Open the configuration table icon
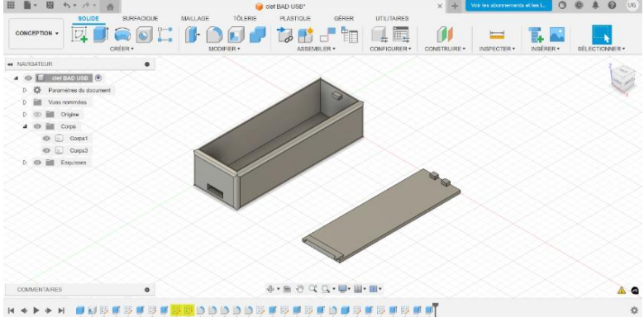 [401, 35]
